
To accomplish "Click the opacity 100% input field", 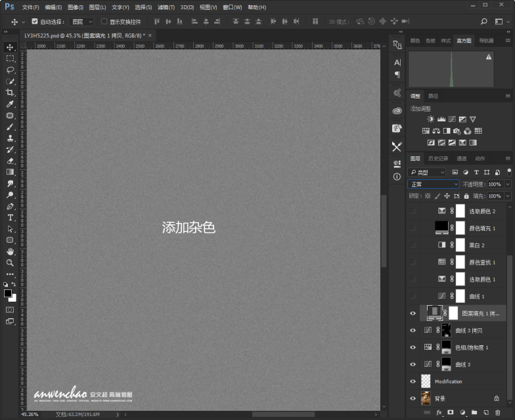I will tap(495, 184).
